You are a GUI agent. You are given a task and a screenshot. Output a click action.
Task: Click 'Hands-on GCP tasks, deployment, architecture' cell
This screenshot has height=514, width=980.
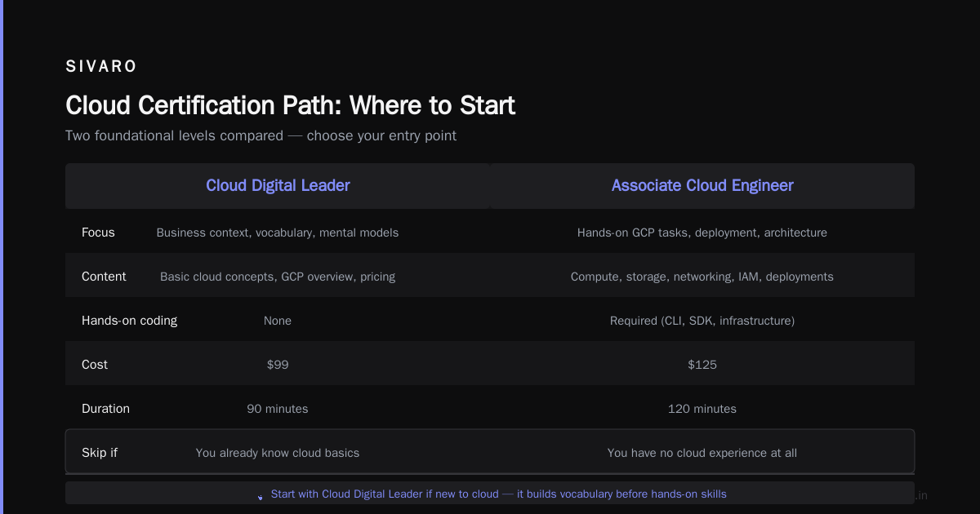tap(702, 233)
